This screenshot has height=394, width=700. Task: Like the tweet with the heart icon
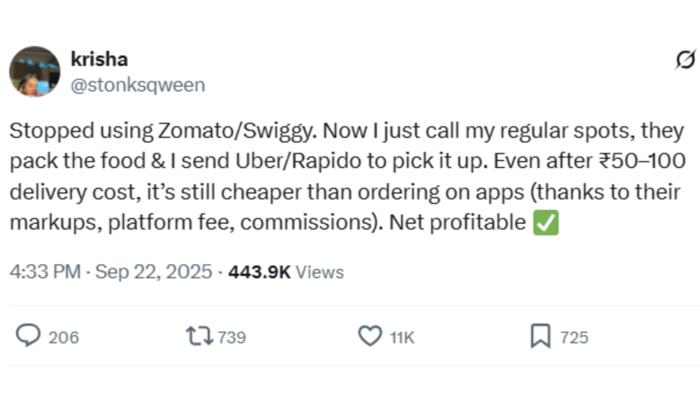point(370,336)
